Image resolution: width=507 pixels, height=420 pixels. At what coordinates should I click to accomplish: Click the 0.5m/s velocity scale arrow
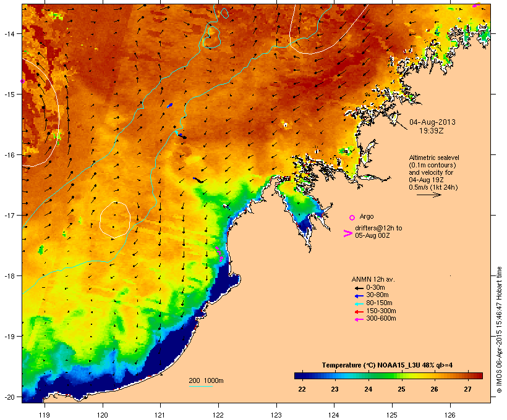[429, 195]
